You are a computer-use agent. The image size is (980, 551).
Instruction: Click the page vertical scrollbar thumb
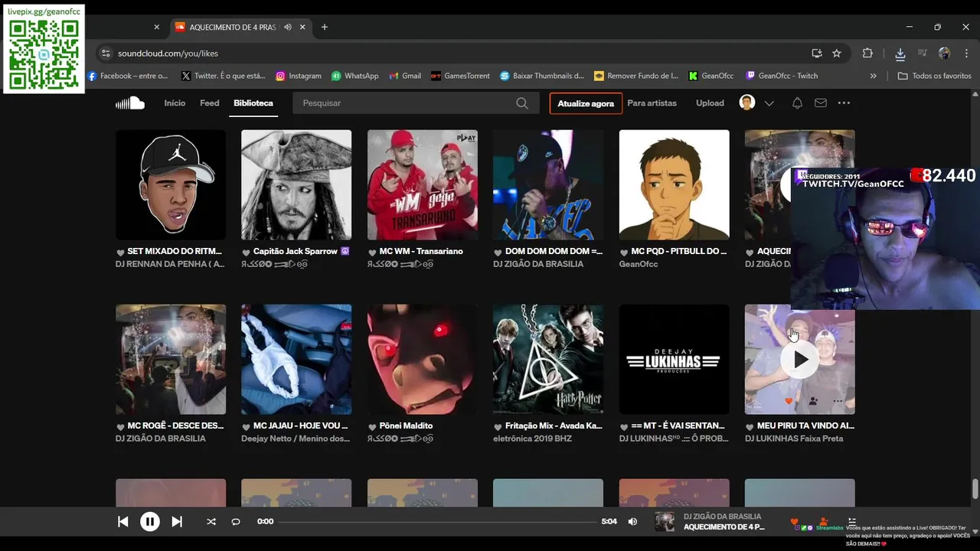point(975,488)
